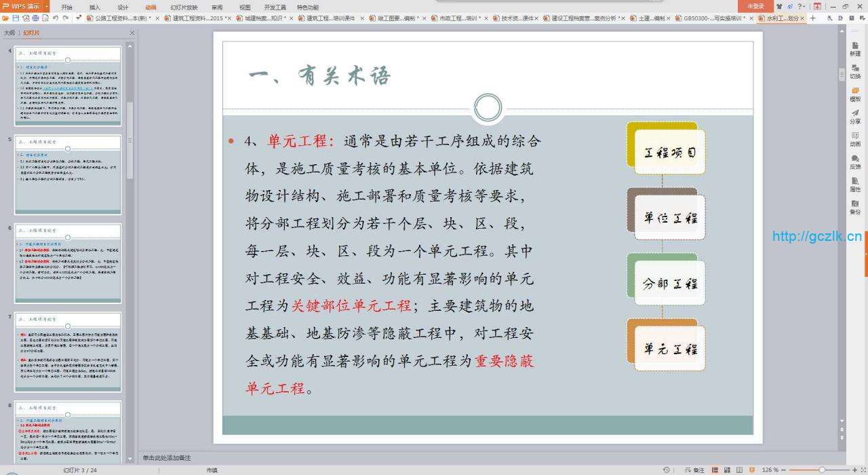This screenshot has width=868, height=475.
Task: Click the save icon in quick toolbar
Action: click(15, 18)
